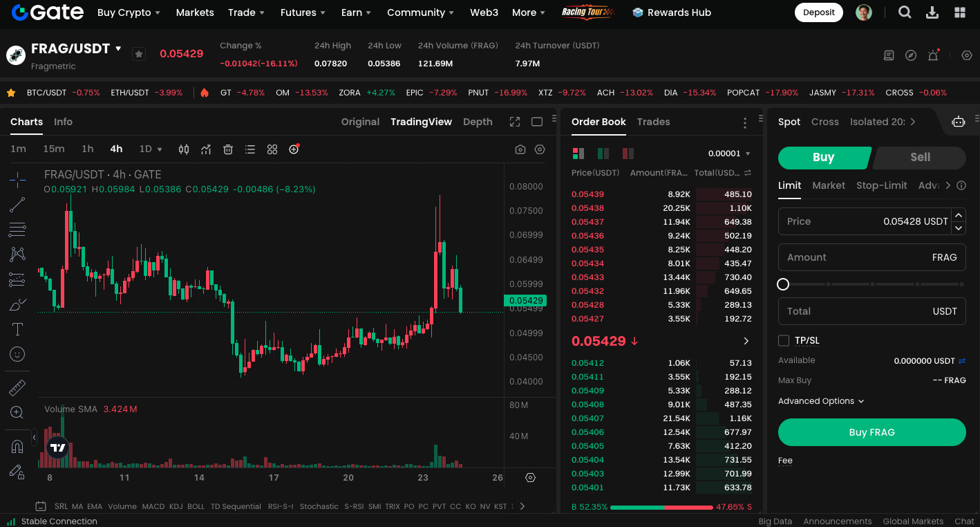Expand Advanced Options section
This screenshot has height=527, width=980.
click(x=821, y=401)
